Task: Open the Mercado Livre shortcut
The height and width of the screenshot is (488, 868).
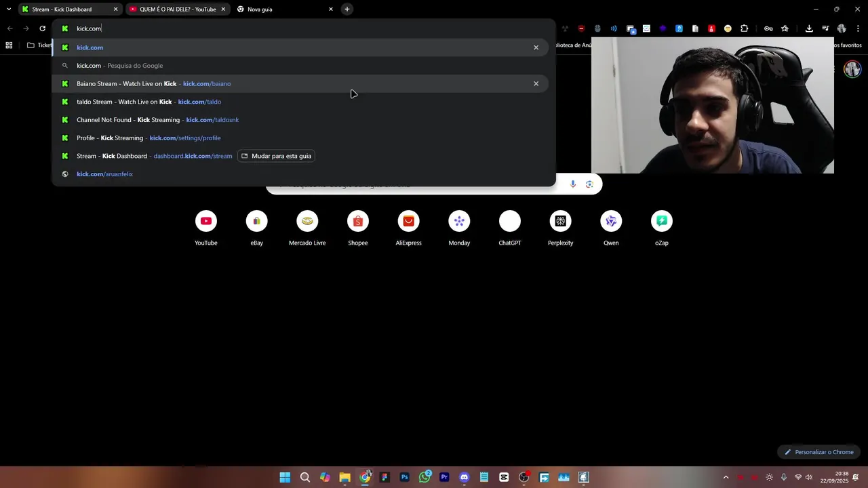Action: coord(307,228)
